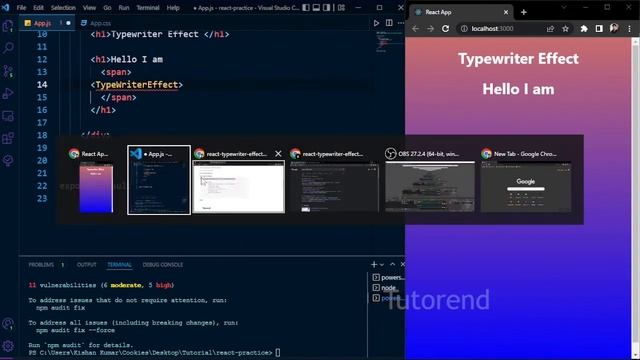Open a new Chrome tab
640x360 pixels.
tap(523, 12)
